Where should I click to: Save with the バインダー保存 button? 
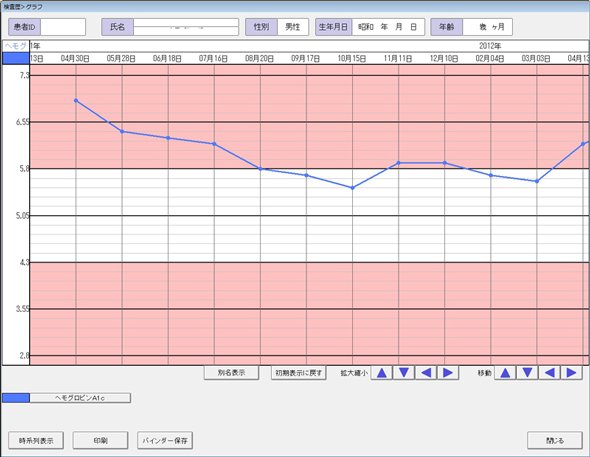165,440
